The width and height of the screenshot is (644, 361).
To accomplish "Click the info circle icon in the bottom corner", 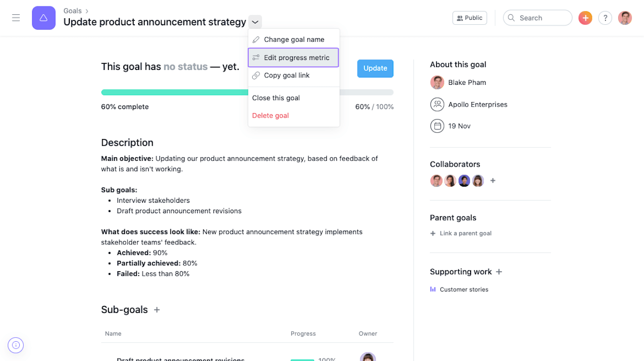I will point(16,345).
